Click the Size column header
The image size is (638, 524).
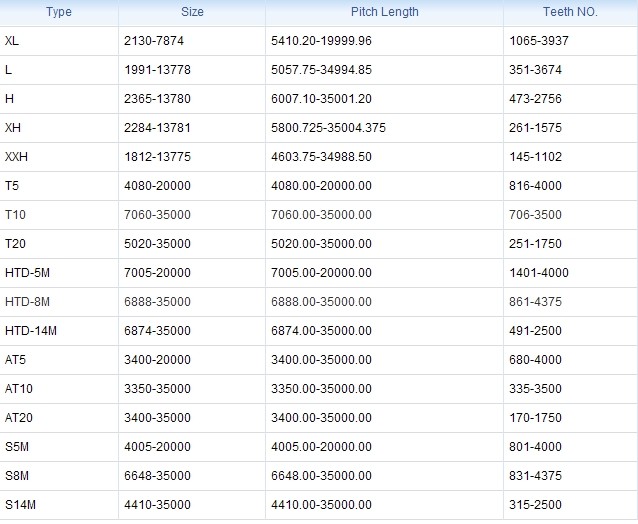click(x=192, y=12)
